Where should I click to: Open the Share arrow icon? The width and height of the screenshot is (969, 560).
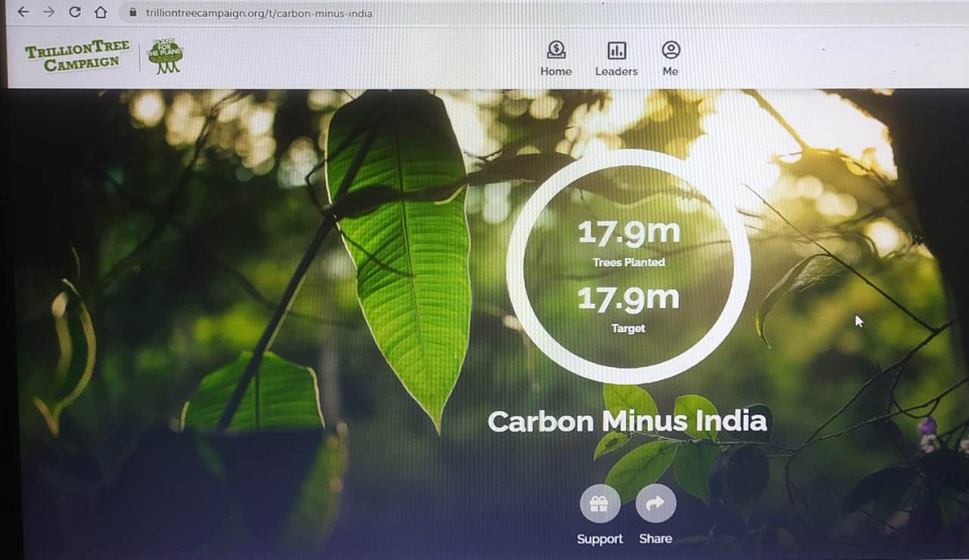pos(656,503)
